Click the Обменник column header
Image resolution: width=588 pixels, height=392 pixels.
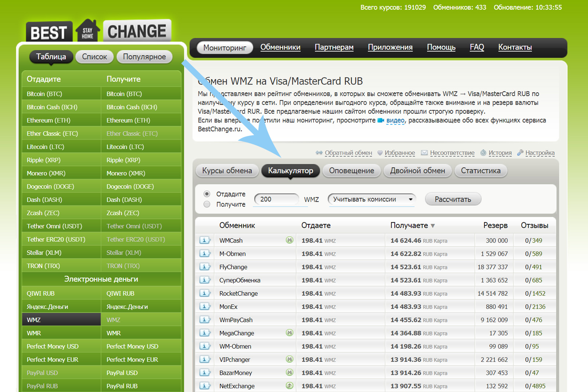(237, 225)
